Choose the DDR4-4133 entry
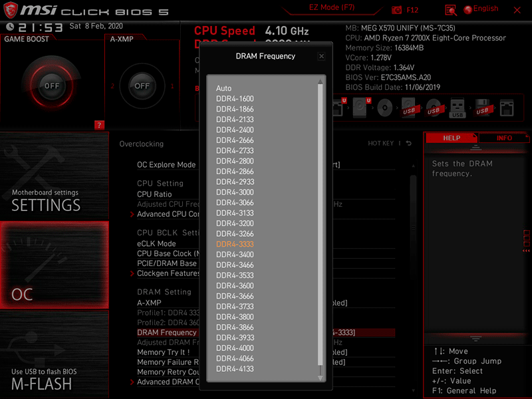 pyautogui.click(x=235, y=369)
